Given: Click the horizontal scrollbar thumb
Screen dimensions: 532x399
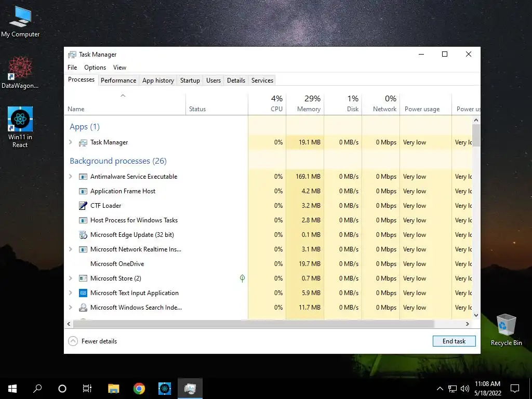Looking at the screenshot, I should coord(254,324).
